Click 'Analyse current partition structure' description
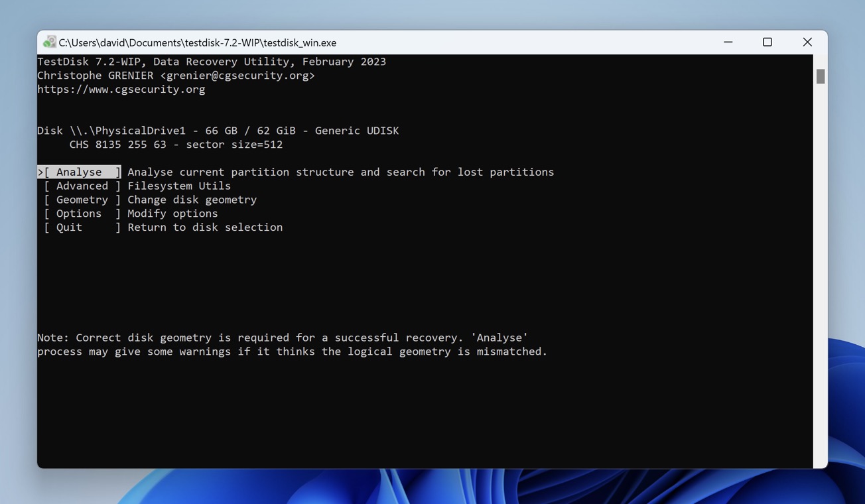 (x=341, y=172)
